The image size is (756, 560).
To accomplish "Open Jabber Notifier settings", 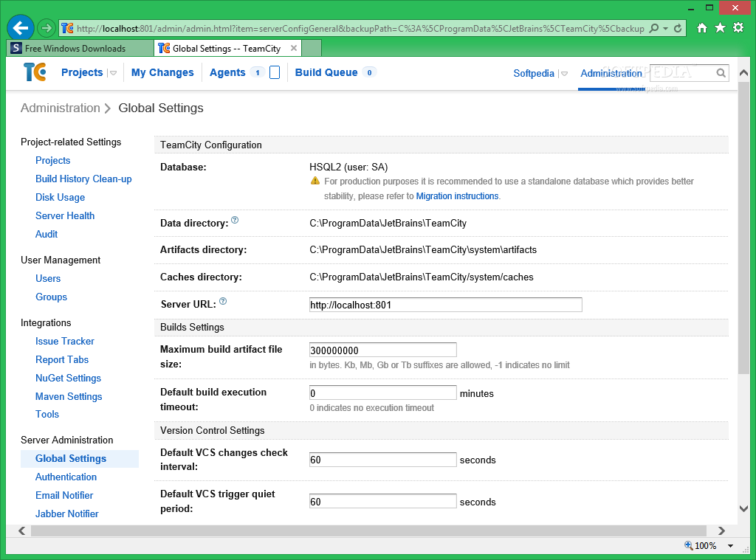I will 67,514.
